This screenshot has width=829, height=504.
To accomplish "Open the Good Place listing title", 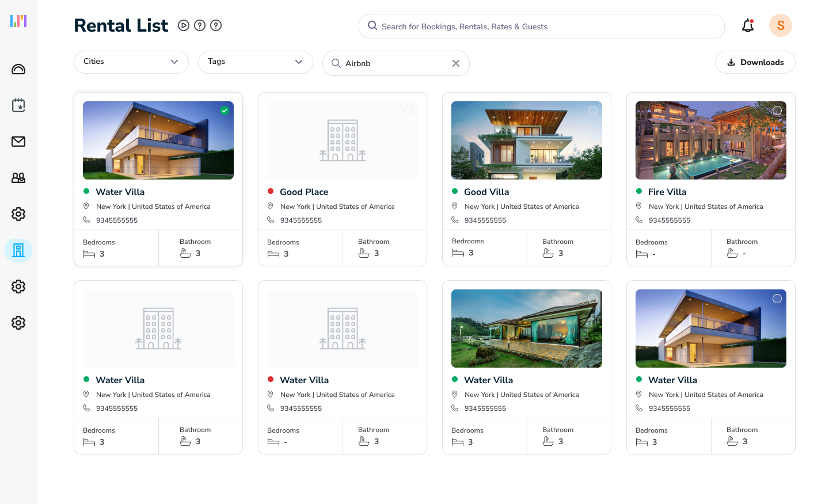I will click(304, 192).
